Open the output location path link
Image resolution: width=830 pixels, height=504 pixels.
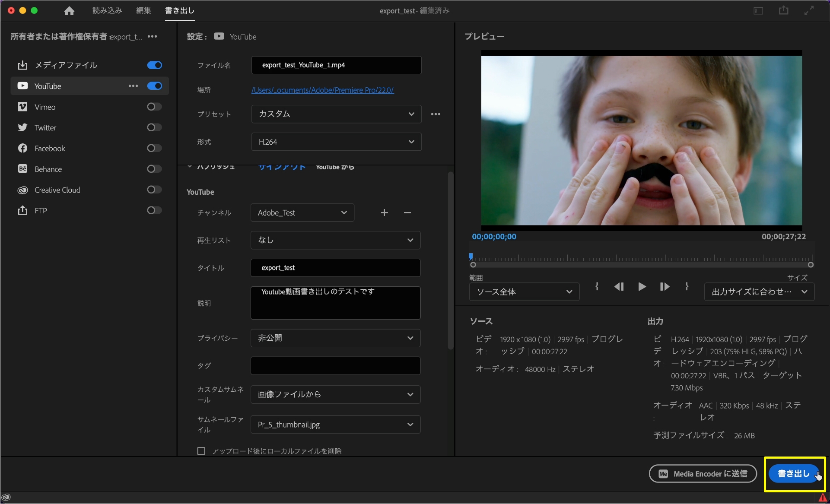(322, 90)
